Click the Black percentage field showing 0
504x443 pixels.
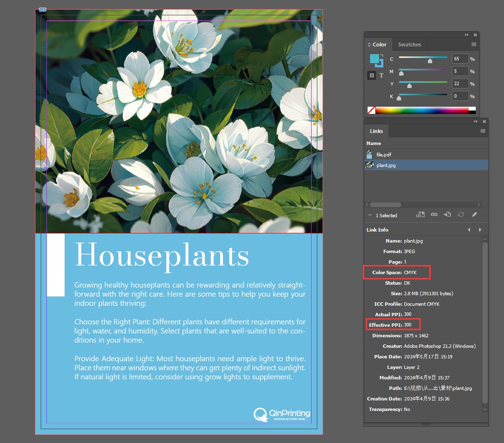(460, 96)
